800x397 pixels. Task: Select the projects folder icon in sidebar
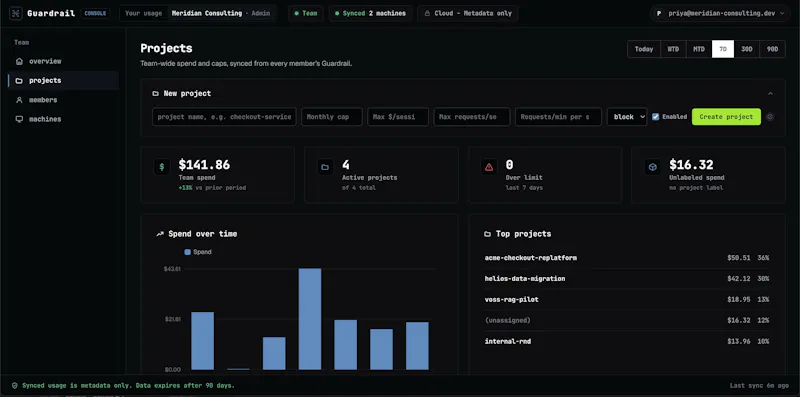click(x=19, y=81)
